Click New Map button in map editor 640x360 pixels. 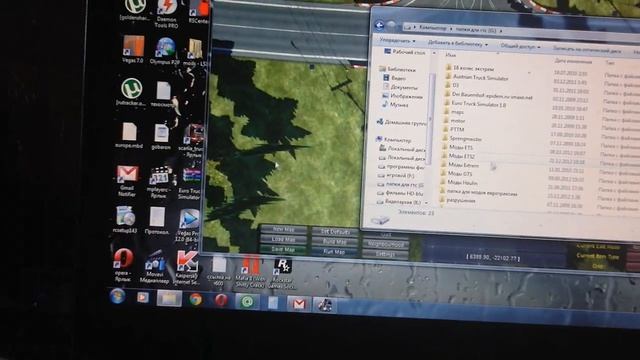pos(283,229)
